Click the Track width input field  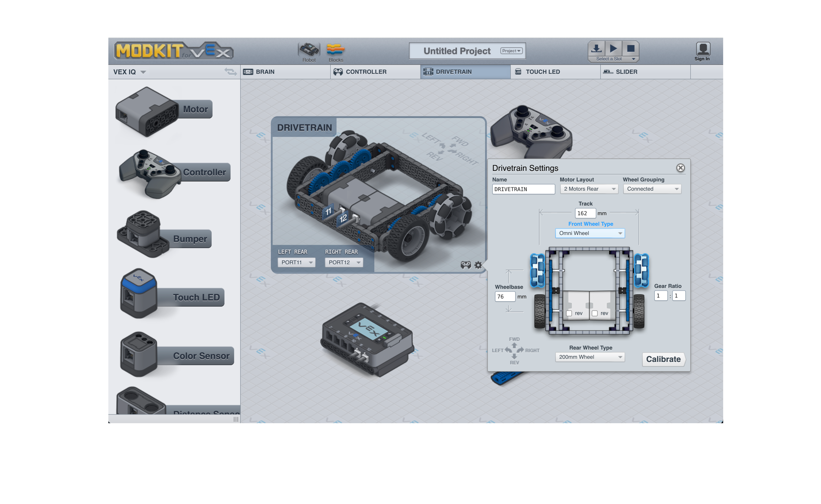tap(585, 213)
